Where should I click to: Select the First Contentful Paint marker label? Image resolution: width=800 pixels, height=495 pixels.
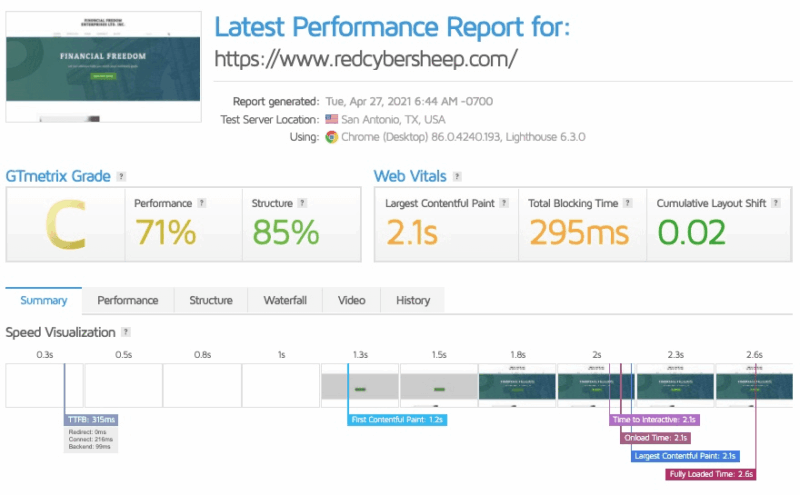tap(398, 419)
